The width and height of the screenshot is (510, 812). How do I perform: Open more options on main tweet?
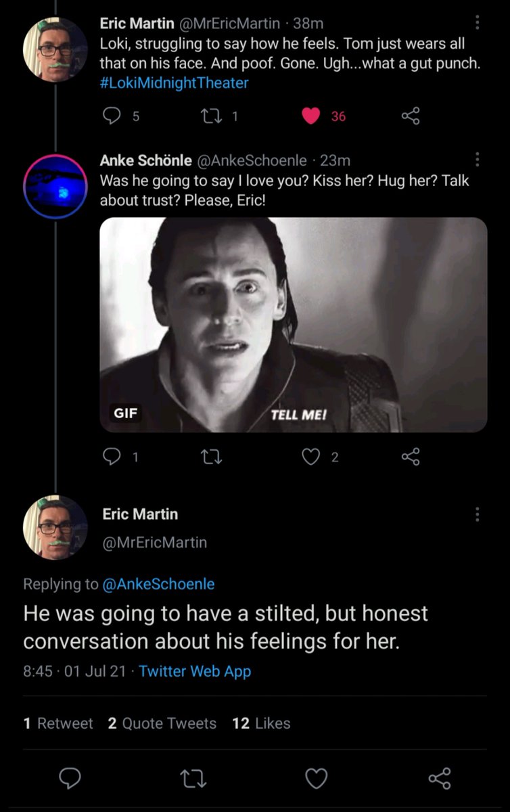[478, 514]
